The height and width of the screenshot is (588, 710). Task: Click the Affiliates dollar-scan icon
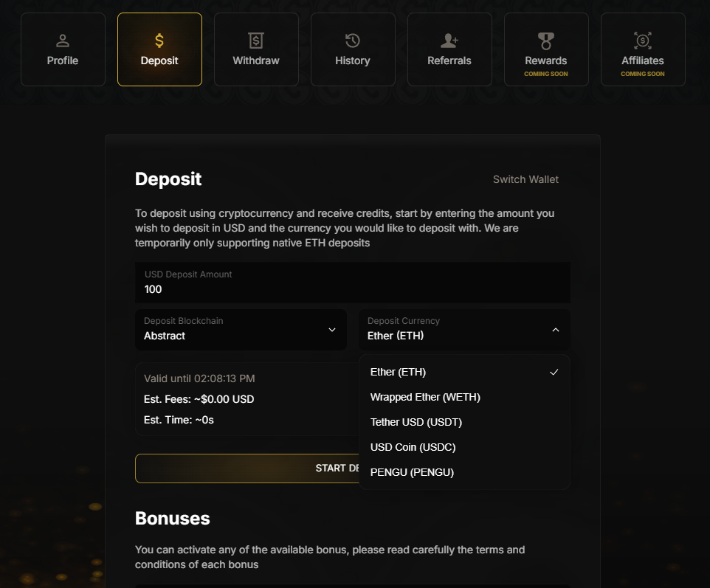(x=643, y=40)
